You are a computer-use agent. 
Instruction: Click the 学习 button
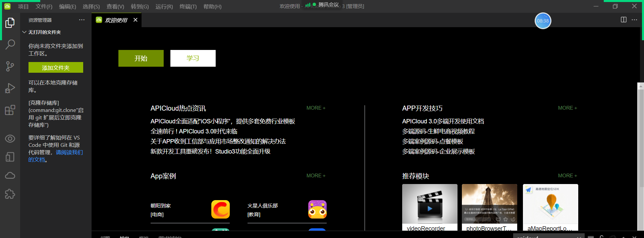[193, 58]
